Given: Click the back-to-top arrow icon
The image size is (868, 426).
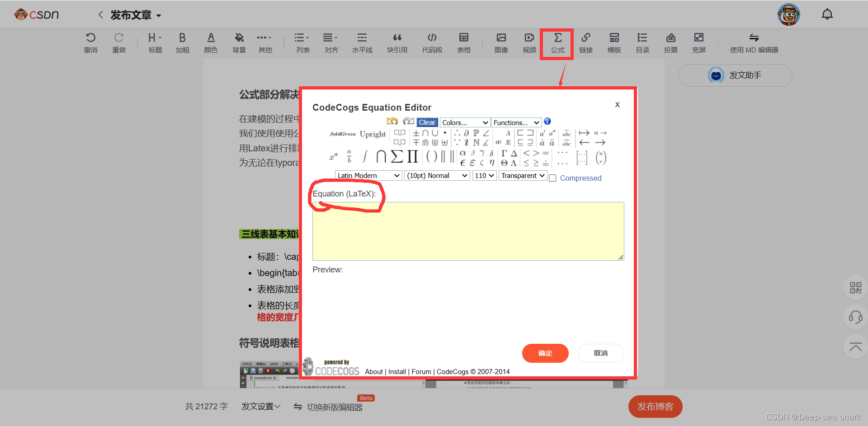Looking at the screenshot, I should 855,347.
